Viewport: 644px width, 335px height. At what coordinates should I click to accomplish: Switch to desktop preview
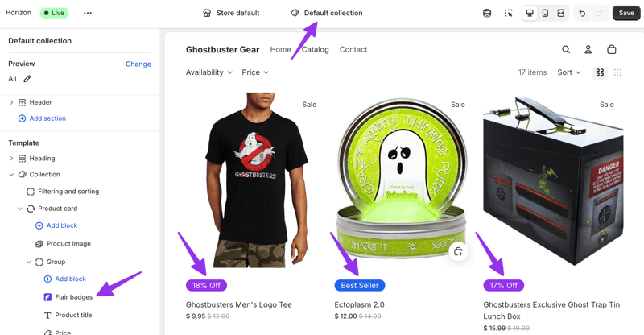(530, 13)
